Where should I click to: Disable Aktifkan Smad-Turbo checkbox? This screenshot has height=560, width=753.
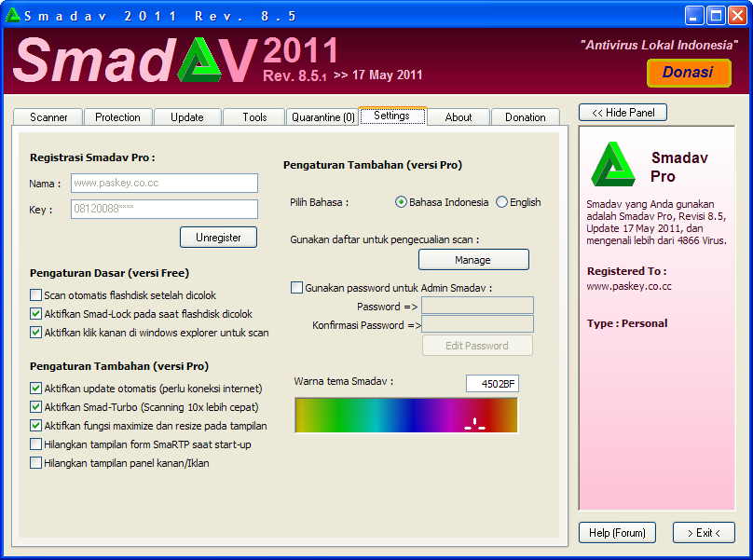(x=35, y=407)
